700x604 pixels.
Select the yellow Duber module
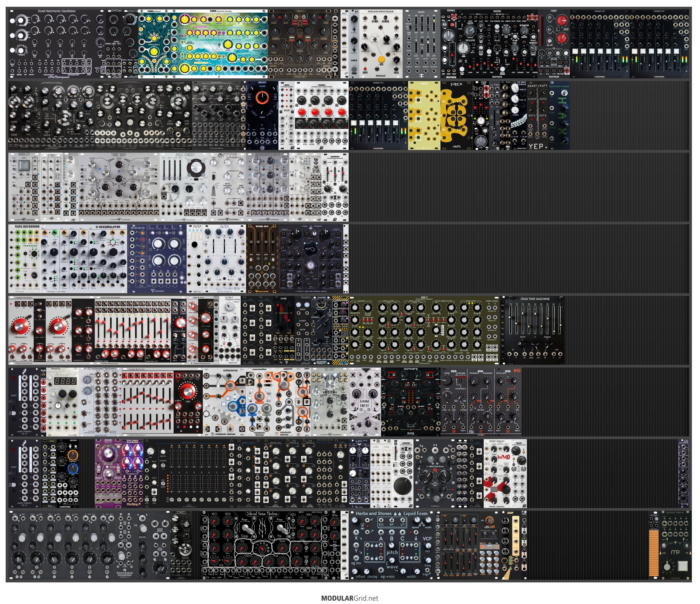(x=456, y=115)
